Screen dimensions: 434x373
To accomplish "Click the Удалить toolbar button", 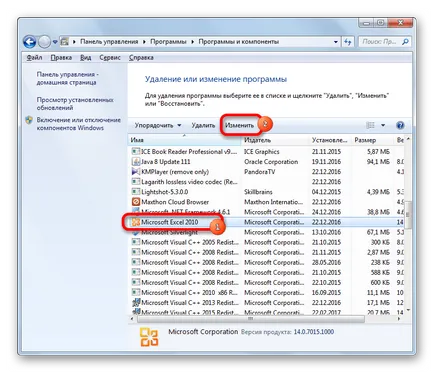I will tap(203, 126).
